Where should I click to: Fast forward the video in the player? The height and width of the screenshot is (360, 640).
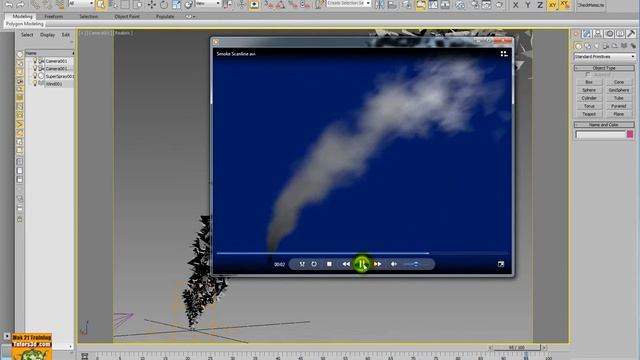(x=378, y=264)
